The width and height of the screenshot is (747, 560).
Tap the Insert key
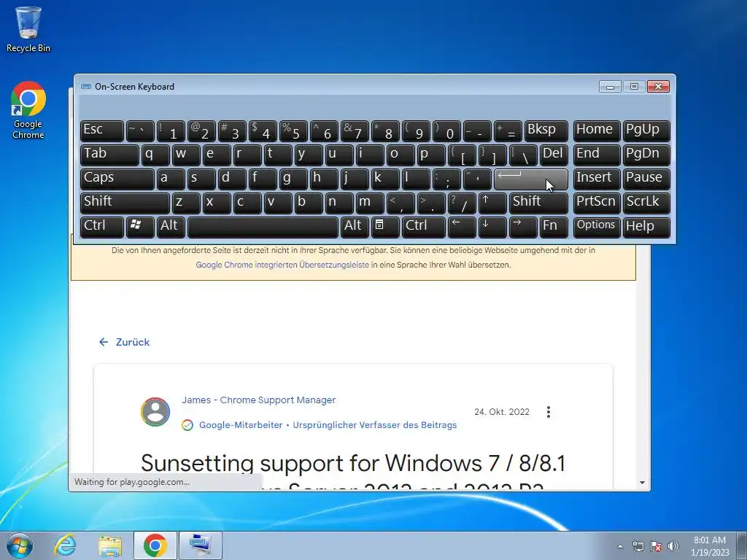click(x=597, y=179)
